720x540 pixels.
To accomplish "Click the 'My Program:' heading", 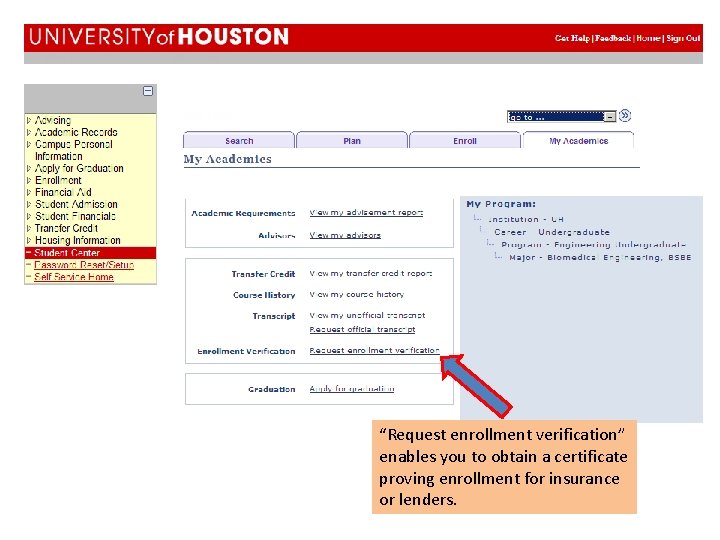I will 501,204.
